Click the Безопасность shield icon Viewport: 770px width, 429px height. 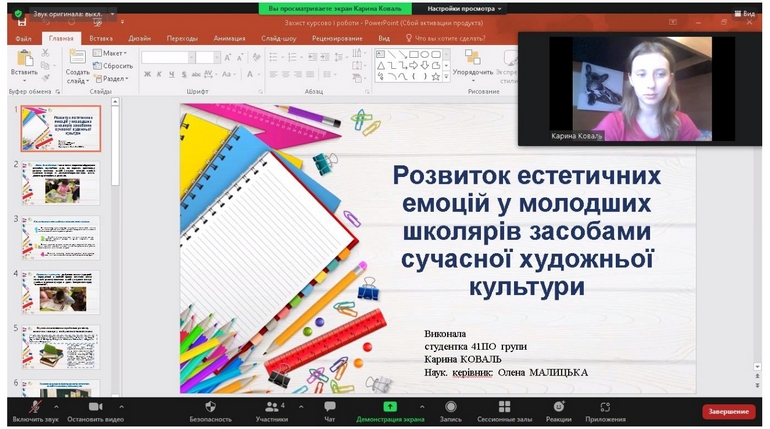[x=210, y=406]
